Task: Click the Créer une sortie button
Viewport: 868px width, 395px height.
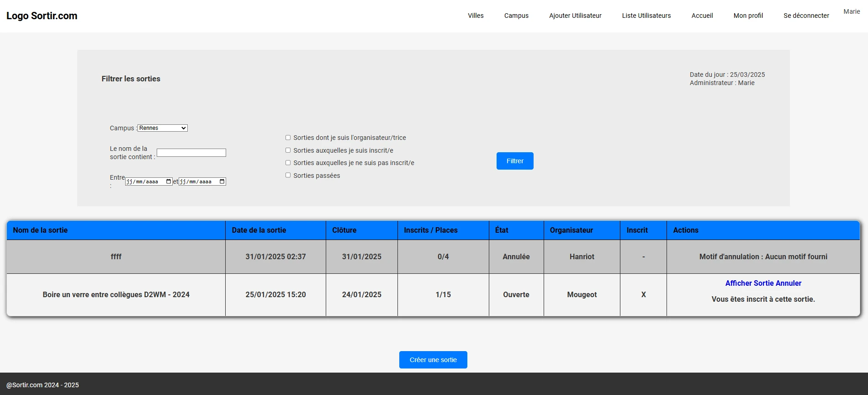Action: click(433, 360)
